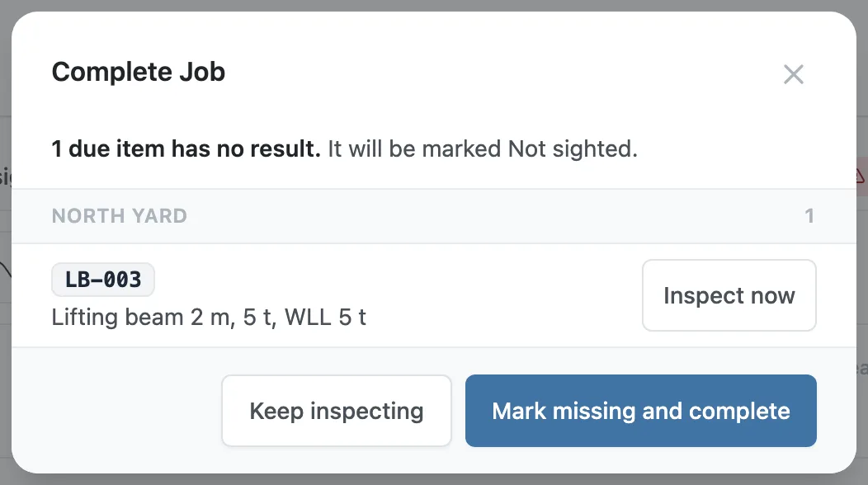Click empty space in the LB-003 row
The width and height of the screenshot is (868, 485).
[x=498, y=295]
